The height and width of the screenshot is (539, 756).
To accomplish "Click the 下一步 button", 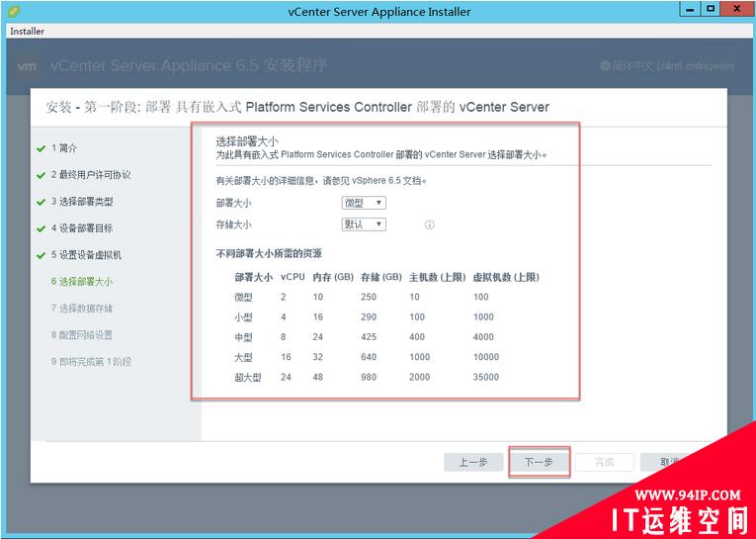I will point(539,462).
